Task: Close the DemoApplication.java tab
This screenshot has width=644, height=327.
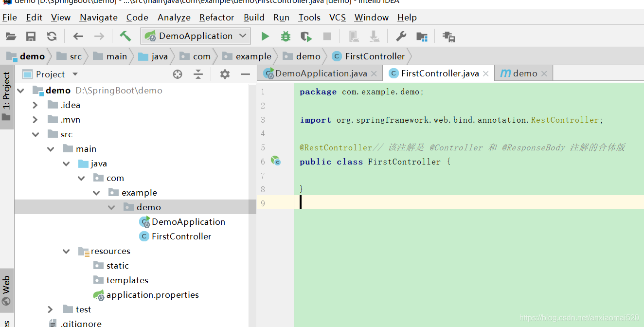Action: 374,74
